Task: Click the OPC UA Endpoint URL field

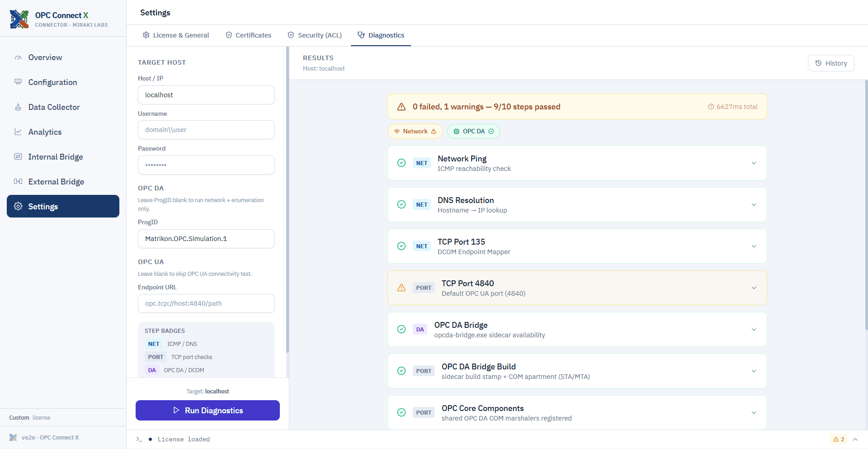Action: (x=206, y=303)
